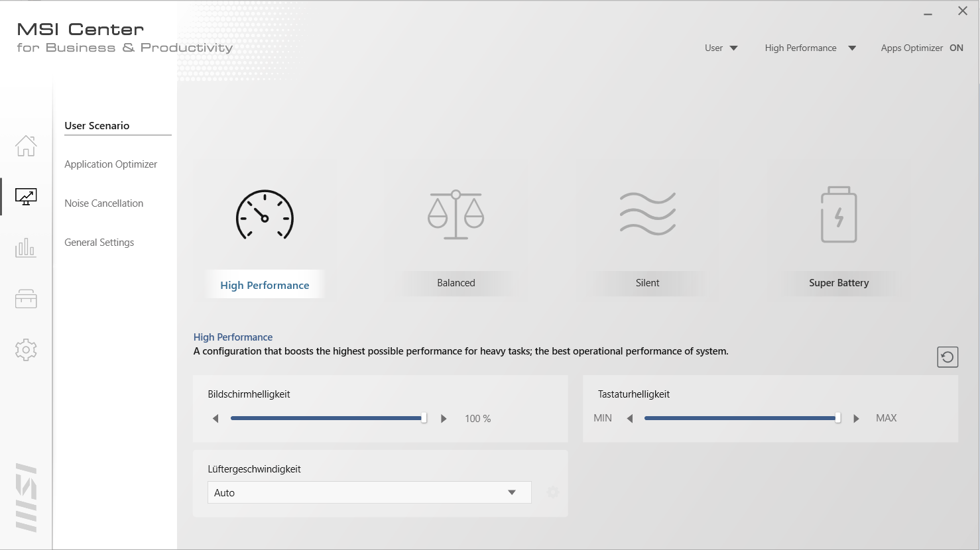Click the Super Battery icon
The height and width of the screenshot is (550, 980).
pos(839,215)
